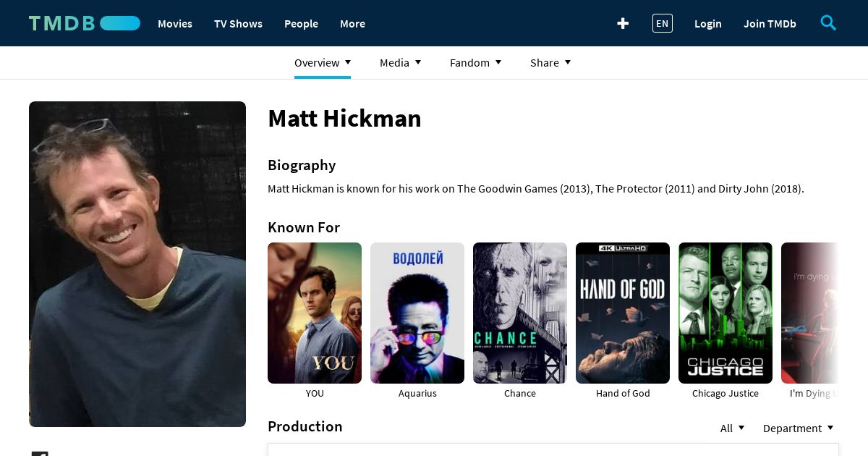Expand the Media dropdown
868x456 pixels.
(401, 63)
